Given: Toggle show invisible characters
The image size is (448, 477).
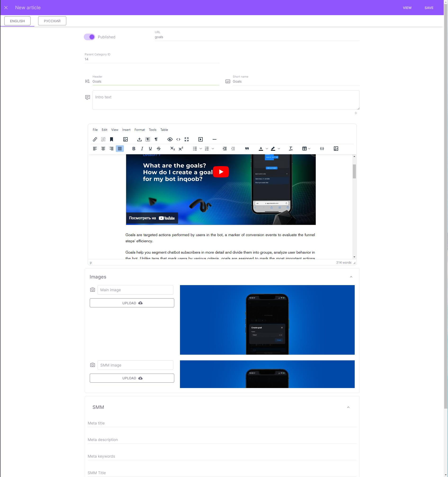Looking at the screenshot, I should point(156,139).
